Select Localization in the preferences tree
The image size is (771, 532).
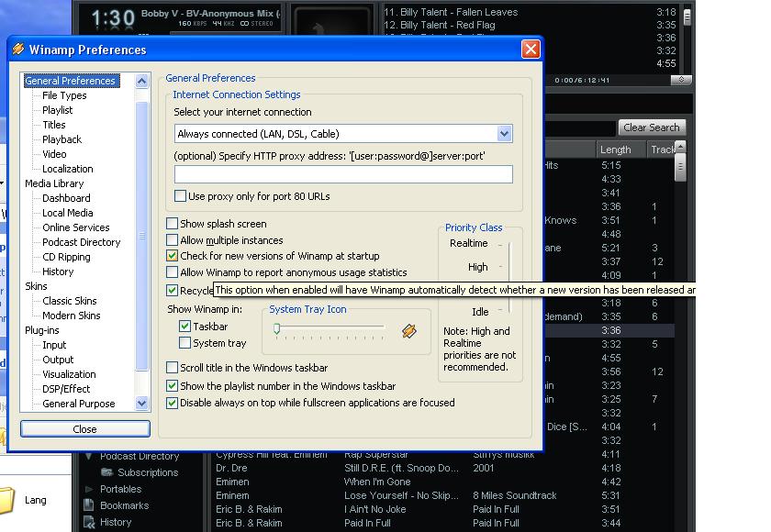[68, 169]
